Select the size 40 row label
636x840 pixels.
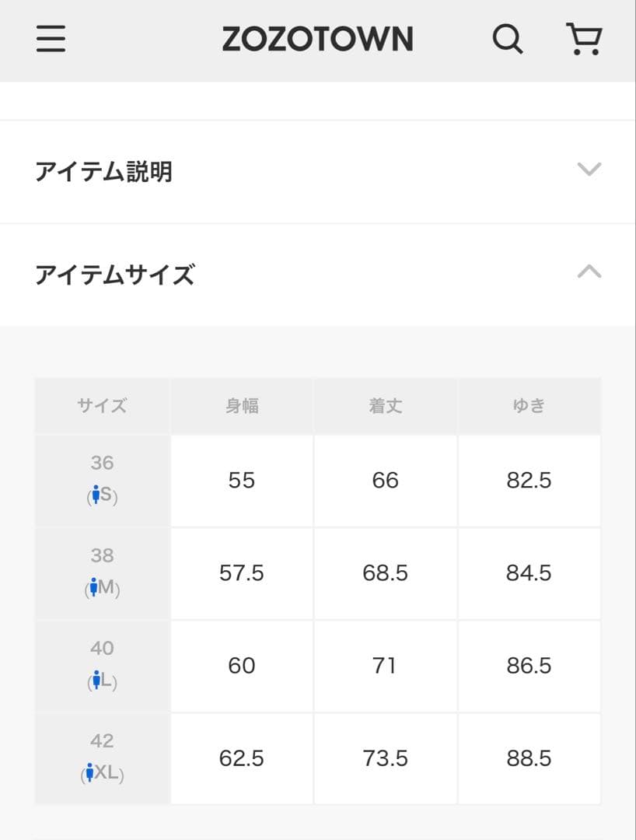pos(102,649)
